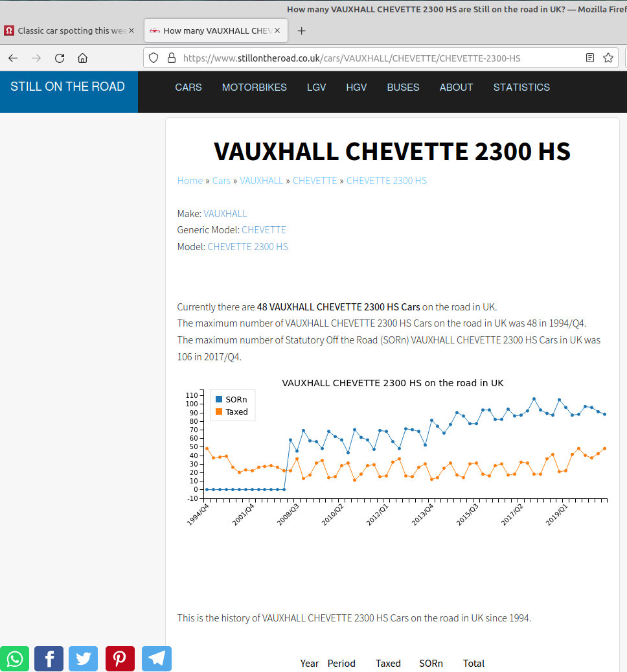Open the MOTORBIKES menu item
Screen dimensions: 627x672
(254, 87)
